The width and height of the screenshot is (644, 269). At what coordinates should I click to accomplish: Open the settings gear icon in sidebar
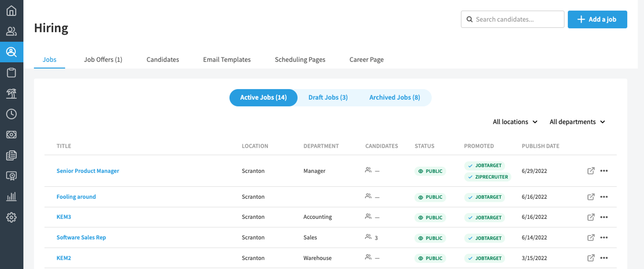[12, 218]
